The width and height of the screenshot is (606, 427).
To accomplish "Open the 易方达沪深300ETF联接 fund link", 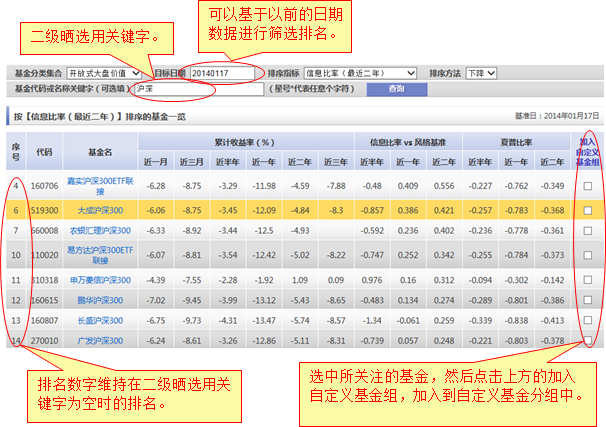I will pyautogui.click(x=100, y=255).
